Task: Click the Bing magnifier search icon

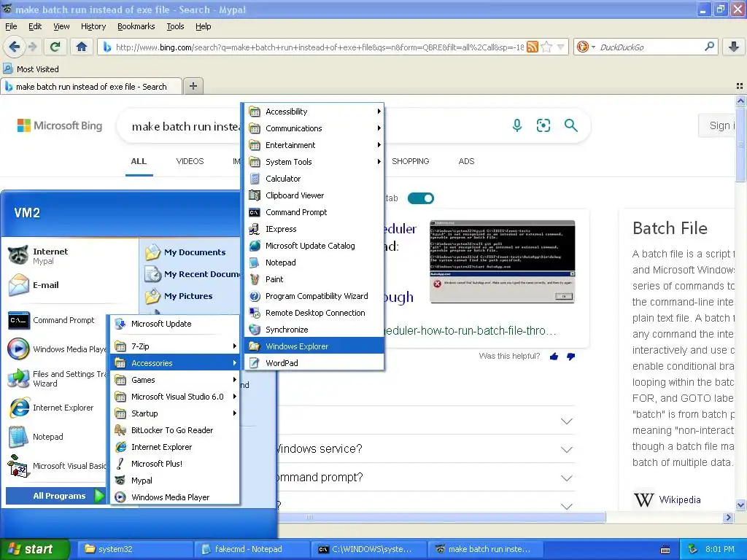Action: pos(570,125)
